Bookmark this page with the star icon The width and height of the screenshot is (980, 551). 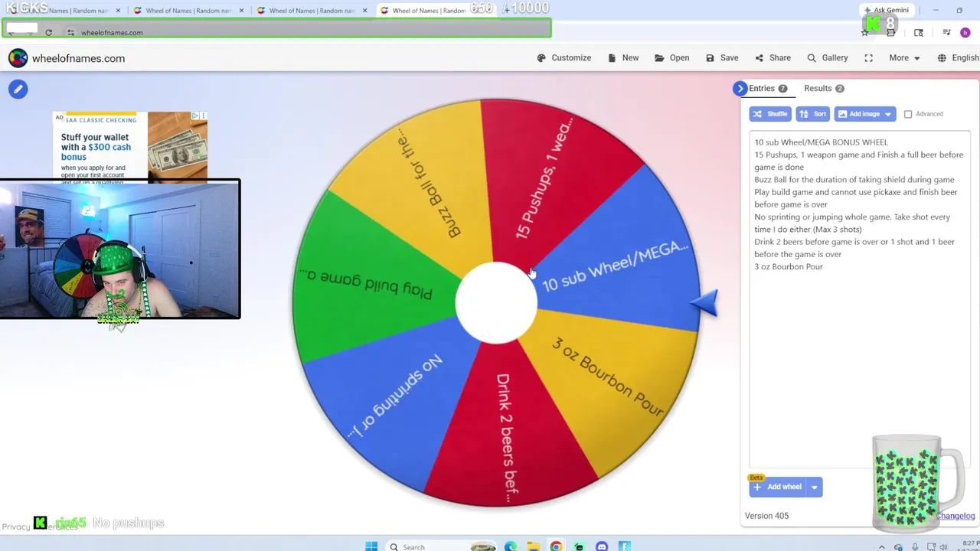[865, 32]
